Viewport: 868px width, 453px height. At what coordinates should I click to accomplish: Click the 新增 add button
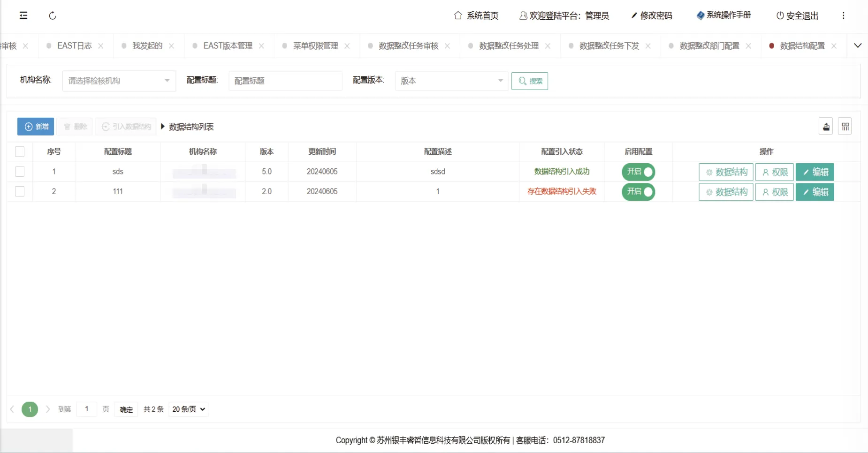36,127
